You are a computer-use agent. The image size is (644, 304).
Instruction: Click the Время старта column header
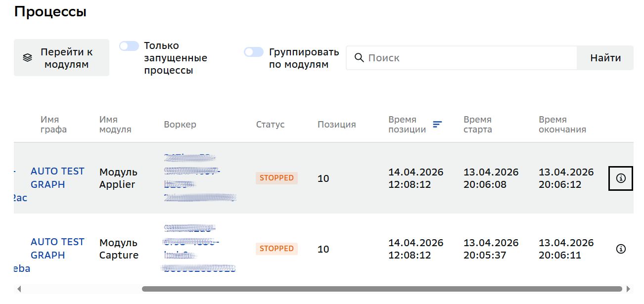tap(478, 125)
